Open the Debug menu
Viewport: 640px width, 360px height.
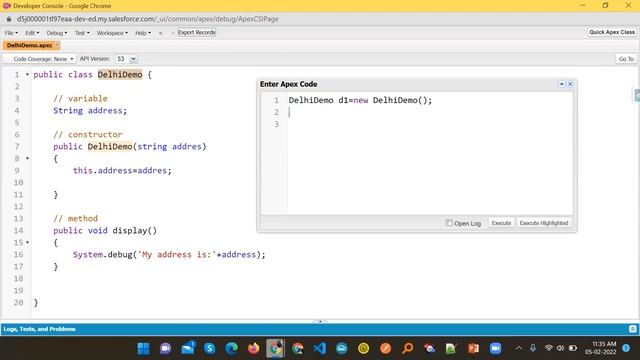click(x=57, y=33)
